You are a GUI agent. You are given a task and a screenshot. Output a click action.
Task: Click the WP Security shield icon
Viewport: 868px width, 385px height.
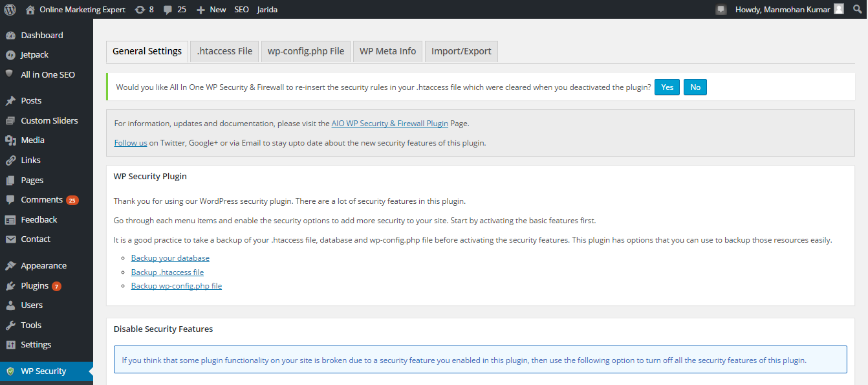coord(10,371)
